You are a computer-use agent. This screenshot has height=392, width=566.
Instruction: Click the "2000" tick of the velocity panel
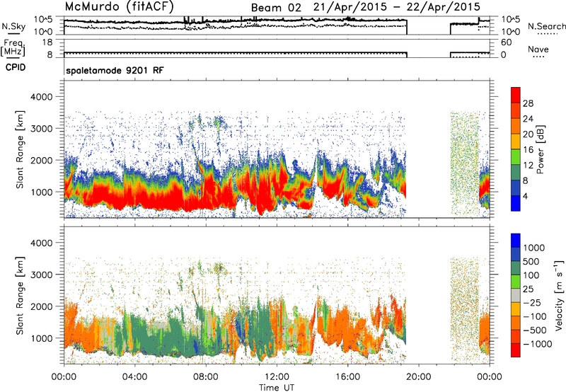pos(42,306)
